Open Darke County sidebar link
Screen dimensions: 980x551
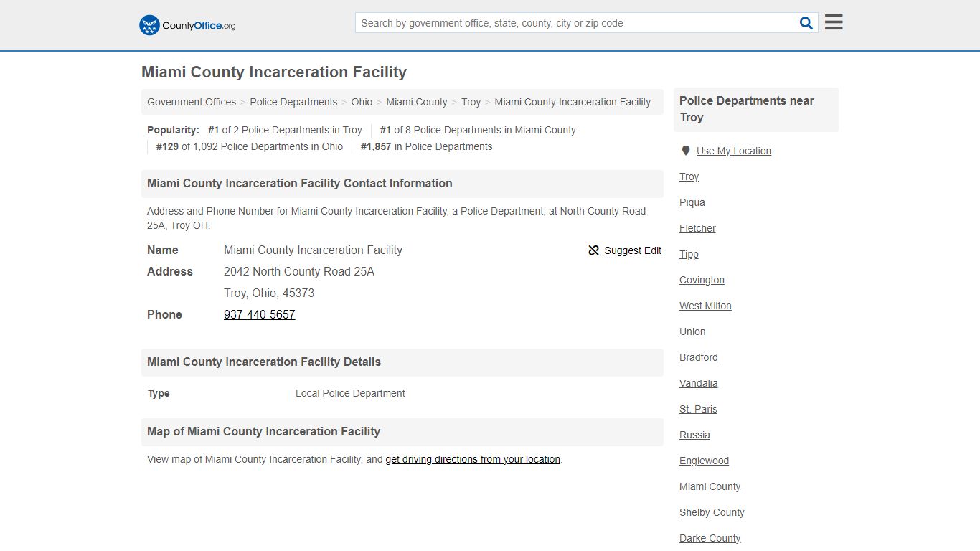tap(710, 538)
